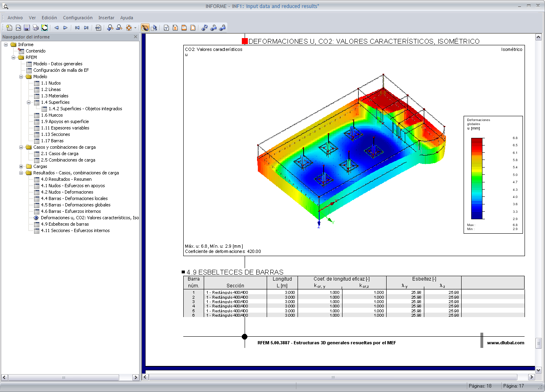Select 2.1 Casos de carga
The height and width of the screenshot is (392, 545).
coord(60,154)
